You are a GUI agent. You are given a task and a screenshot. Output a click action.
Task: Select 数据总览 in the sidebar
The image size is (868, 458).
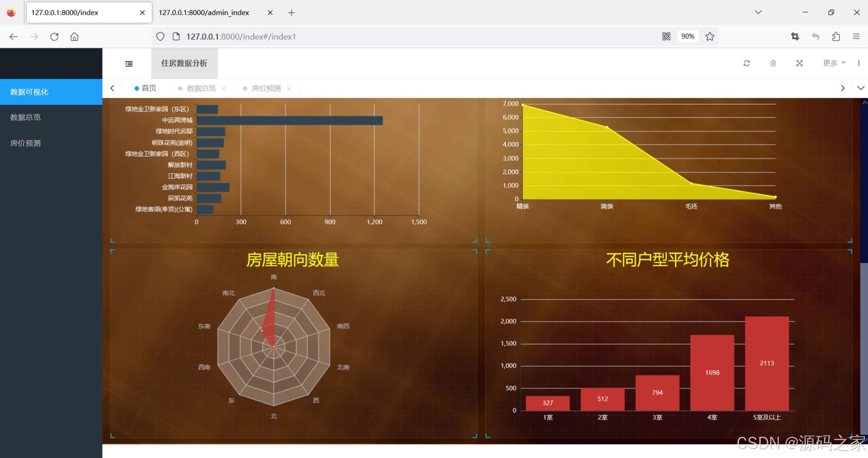pos(25,117)
